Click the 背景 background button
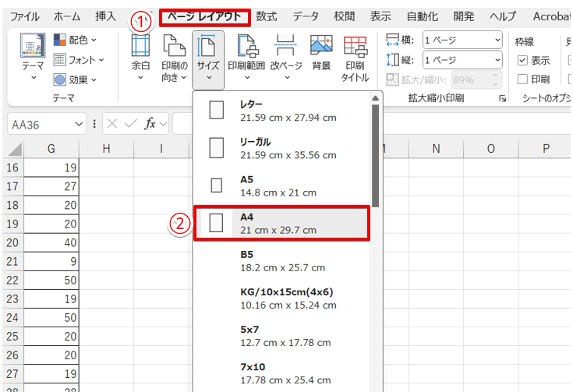The height and width of the screenshot is (392, 573). (x=321, y=54)
